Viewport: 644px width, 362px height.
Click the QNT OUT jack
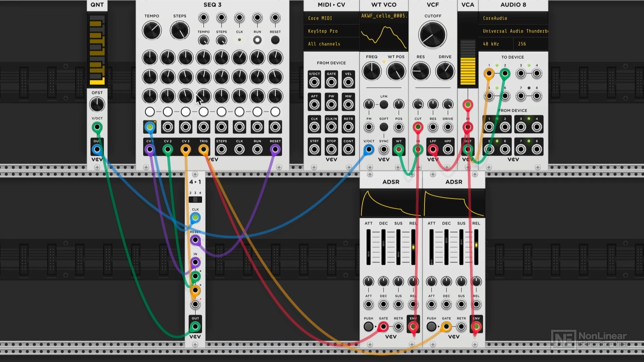[x=97, y=149]
